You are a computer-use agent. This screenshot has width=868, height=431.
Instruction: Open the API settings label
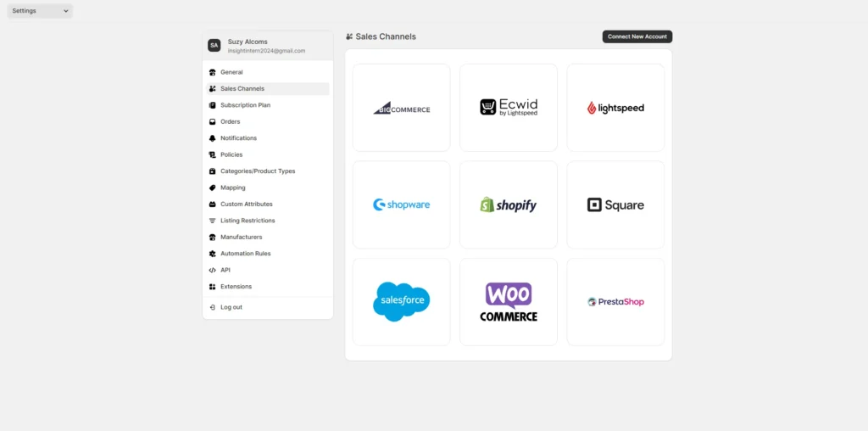[x=225, y=271]
